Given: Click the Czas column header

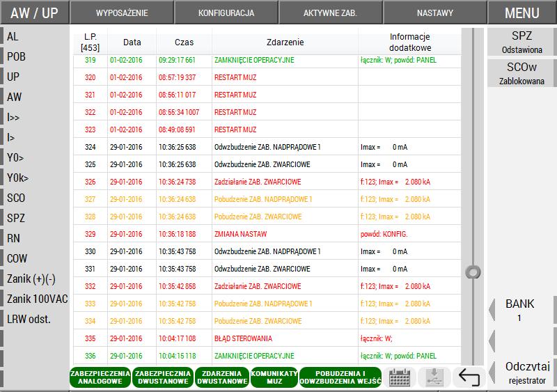Looking at the screenshot, I should click(x=184, y=42).
